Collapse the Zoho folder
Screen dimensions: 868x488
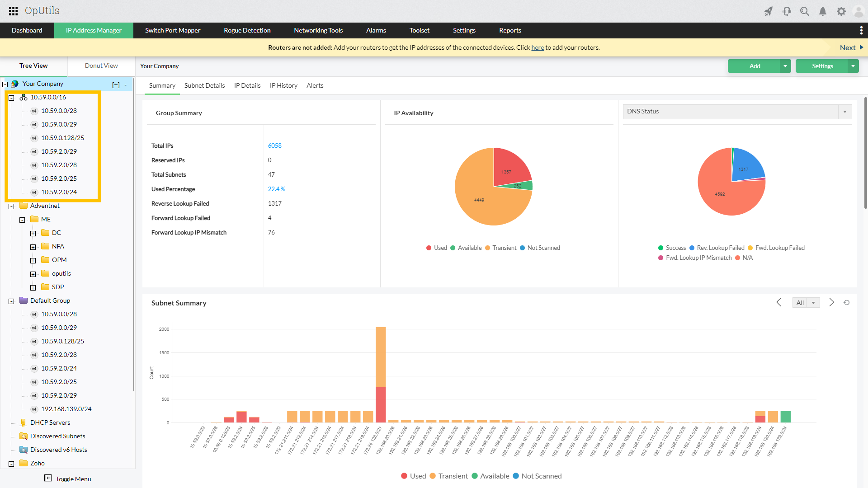(11, 464)
